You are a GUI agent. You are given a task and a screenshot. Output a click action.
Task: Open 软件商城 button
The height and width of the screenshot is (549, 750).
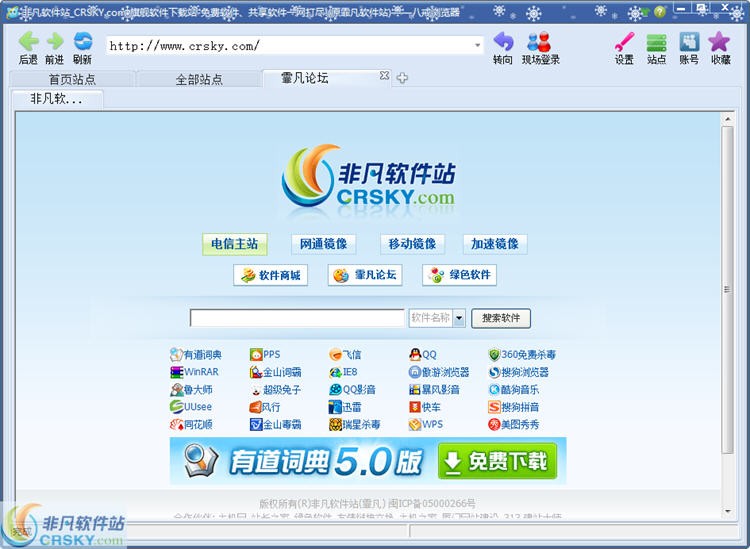[x=270, y=275]
